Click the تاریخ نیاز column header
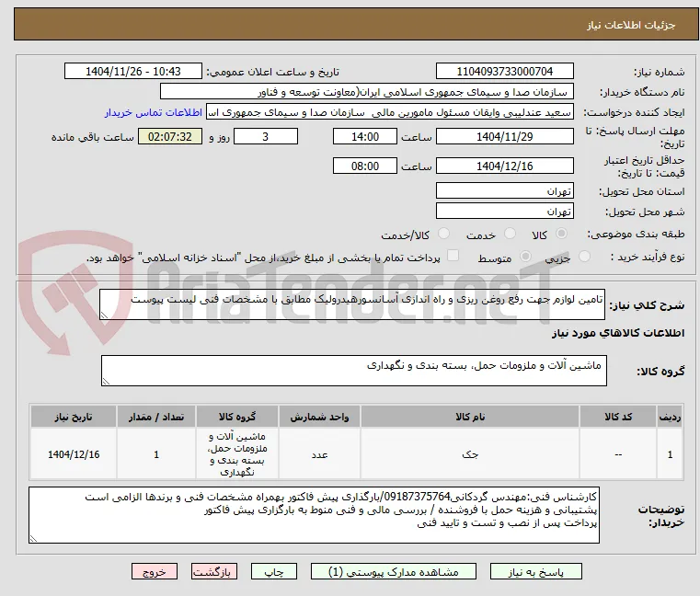Image resolution: width=700 pixels, height=596 pixels. click(74, 417)
